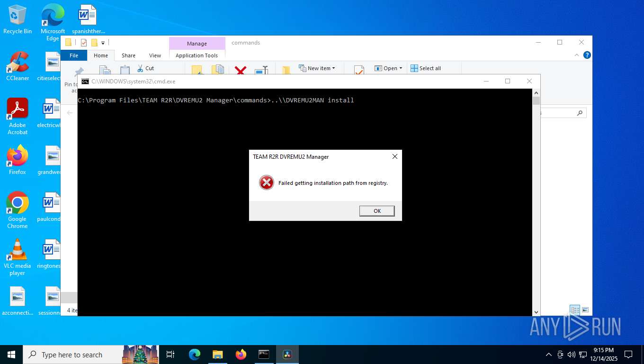
Task: Click the quick access Properties checkmark icon
Action: coord(84,43)
